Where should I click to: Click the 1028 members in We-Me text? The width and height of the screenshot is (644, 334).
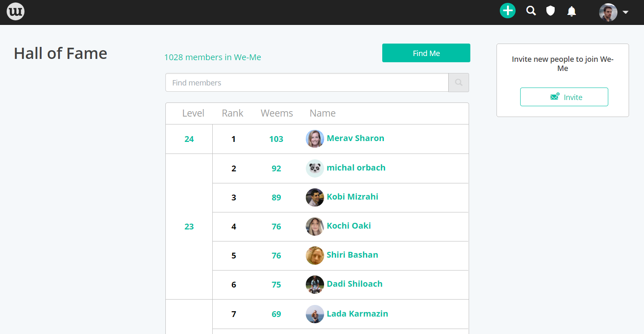click(x=213, y=57)
